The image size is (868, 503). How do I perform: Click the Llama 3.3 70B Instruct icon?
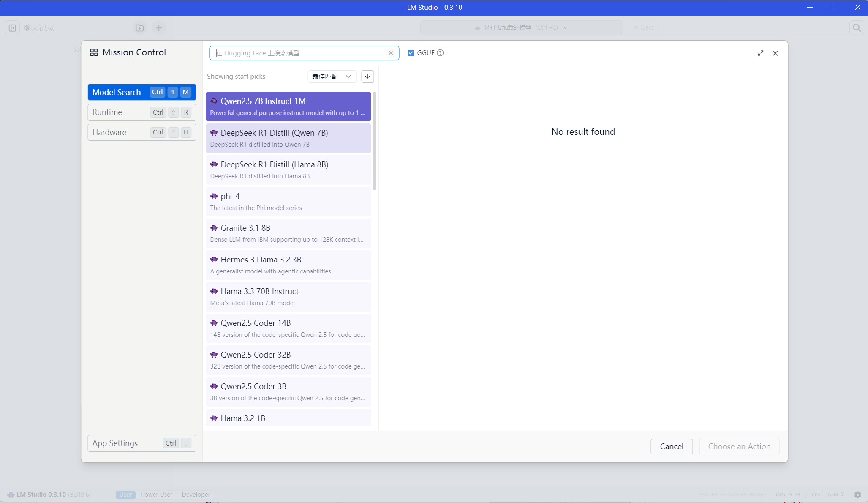coord(214,291)
